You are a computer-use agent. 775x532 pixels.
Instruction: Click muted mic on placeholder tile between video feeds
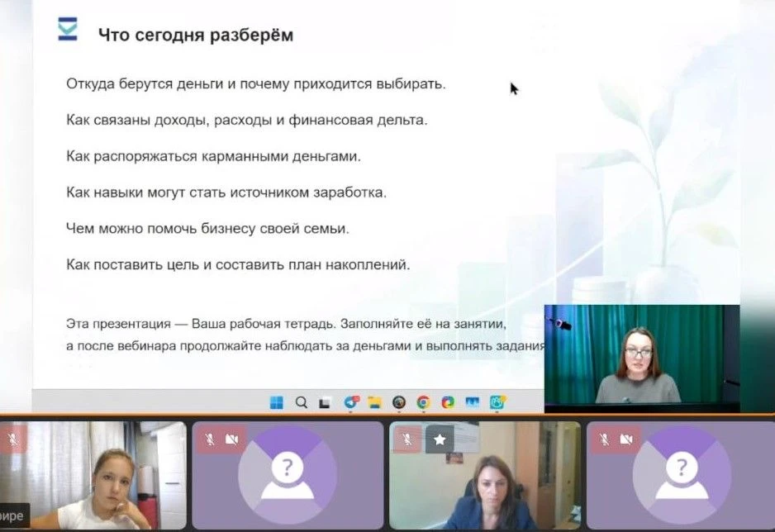pos(210,439)
